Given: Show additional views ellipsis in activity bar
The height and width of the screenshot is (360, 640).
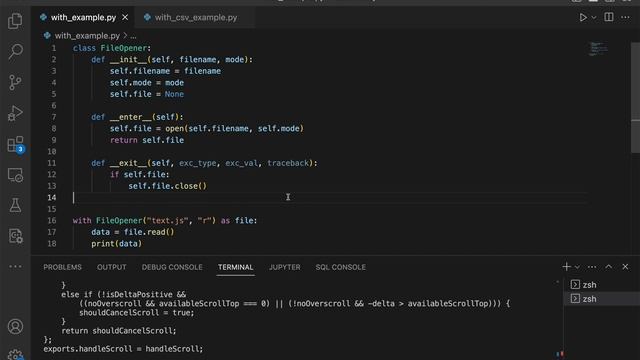Looking at the screenshot, I should pos(15,267).
